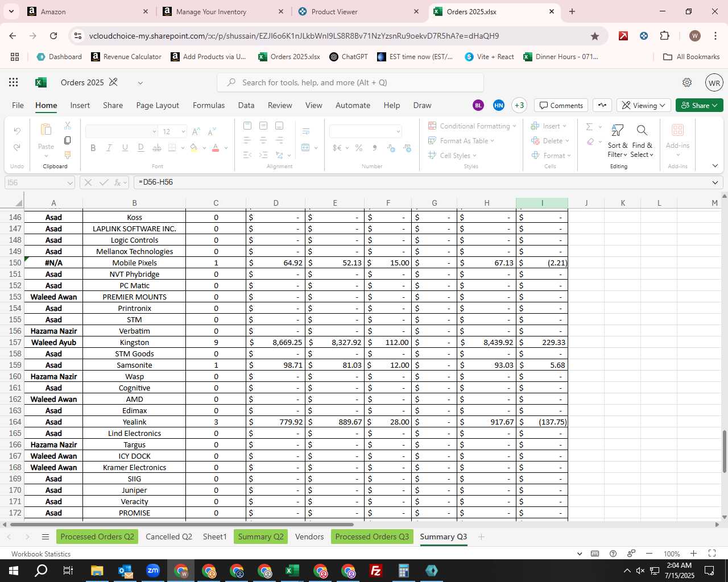Click the Increase indent icon
The width and height of the screenshot is (728, 582).
pyautogui.click(x=263, y=155)
